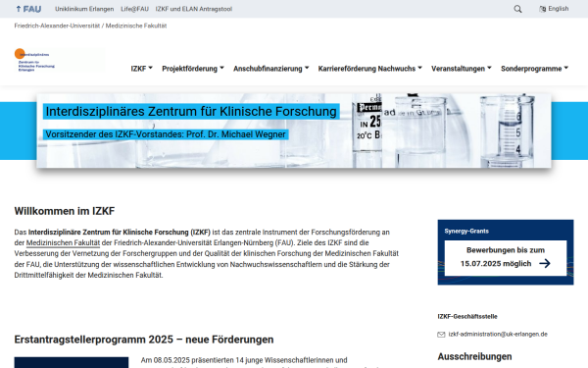The height and width of the screenshot is (368, 588).
Task: Click the Willkommen im IZKF heading
Action: [65, 211]
